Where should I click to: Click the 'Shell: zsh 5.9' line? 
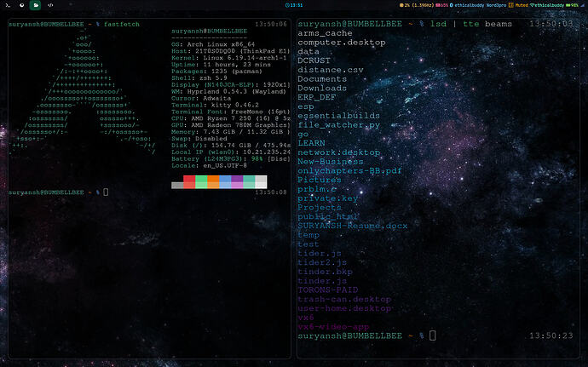[199, 78]
